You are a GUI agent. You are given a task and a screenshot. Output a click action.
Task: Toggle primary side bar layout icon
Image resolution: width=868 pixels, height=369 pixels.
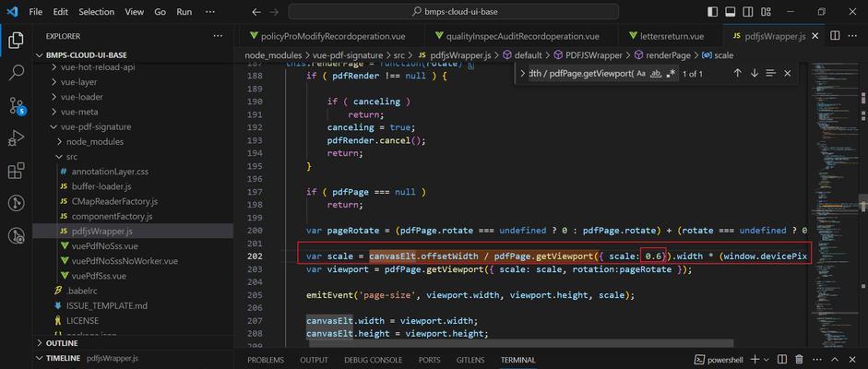click(x=714, y=12)
